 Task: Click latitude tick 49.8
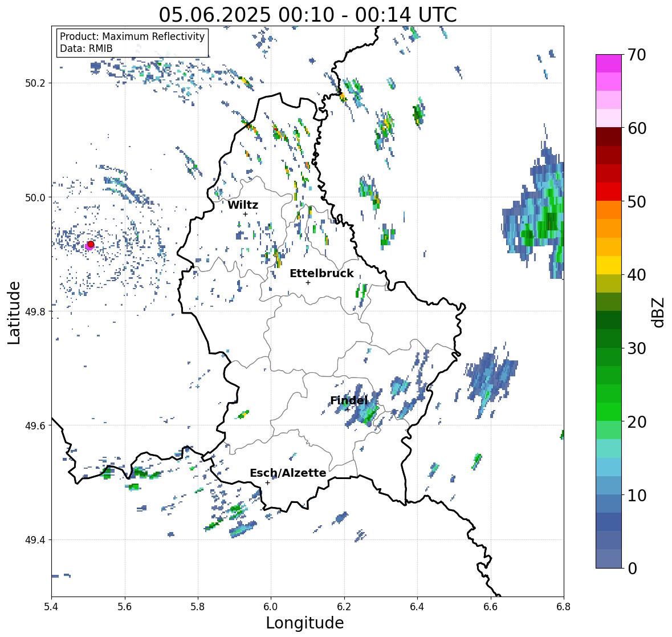pos(35,311)
